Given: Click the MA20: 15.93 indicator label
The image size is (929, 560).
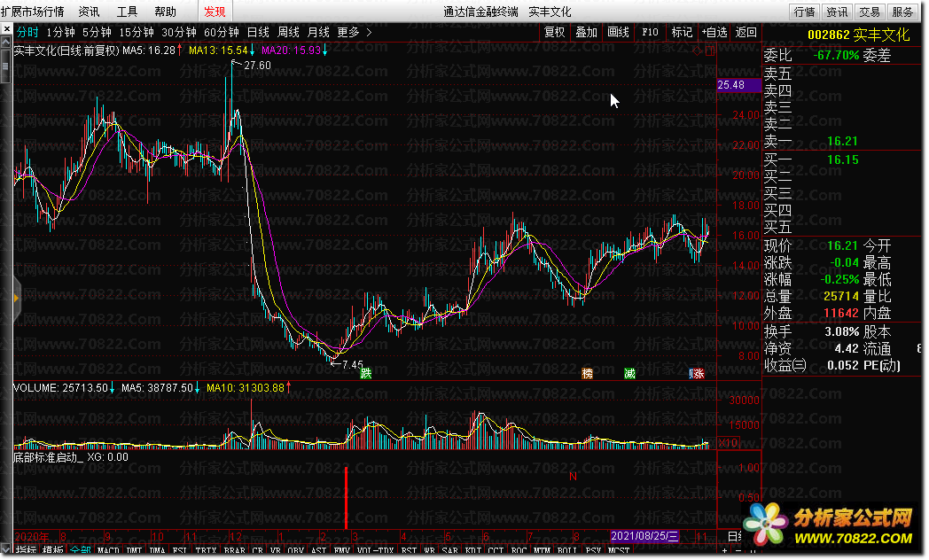Looking at the screenshot, I should 291,51.
